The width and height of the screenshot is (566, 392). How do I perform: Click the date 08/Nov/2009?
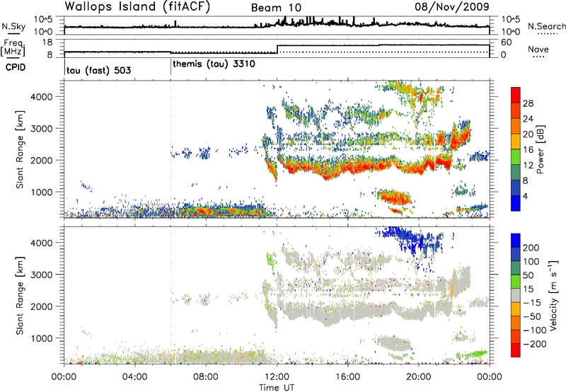click(452, 6)
